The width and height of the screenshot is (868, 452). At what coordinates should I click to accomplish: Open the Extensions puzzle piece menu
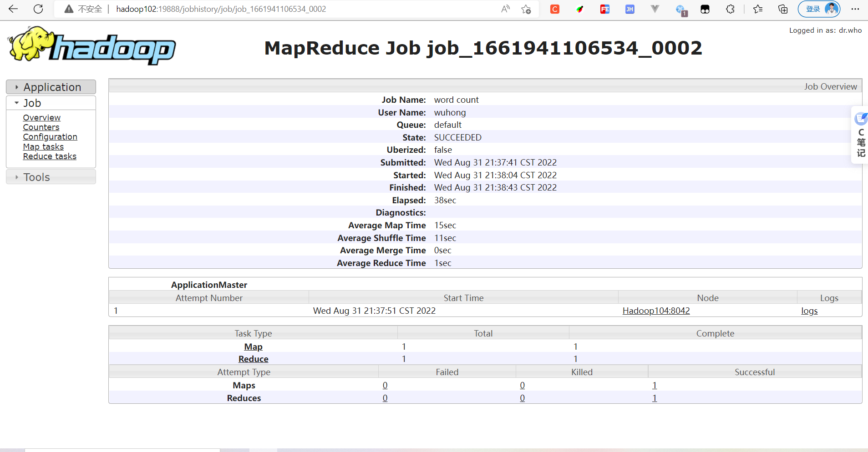(730, 9)
